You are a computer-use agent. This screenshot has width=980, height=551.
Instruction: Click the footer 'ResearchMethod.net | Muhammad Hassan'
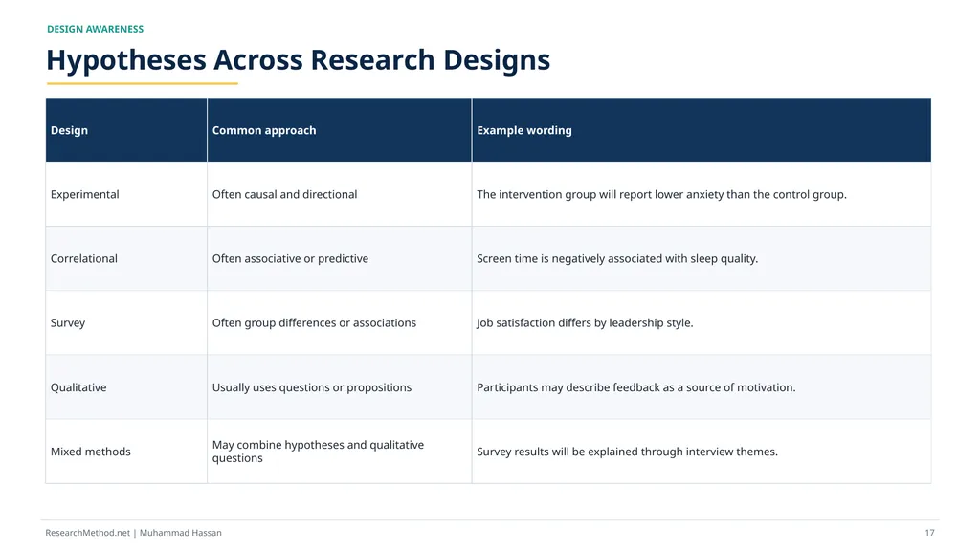click(x=133, y=533)
